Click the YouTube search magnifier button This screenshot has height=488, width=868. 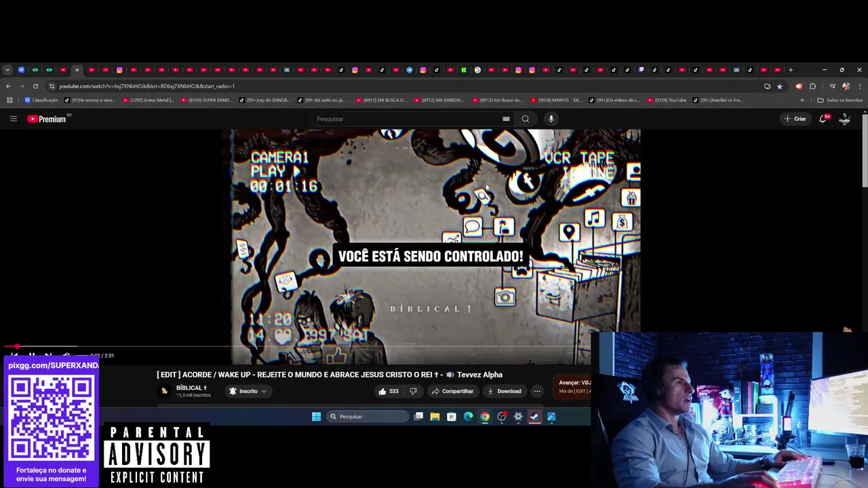pyautogui.click(x=526, y=119)
